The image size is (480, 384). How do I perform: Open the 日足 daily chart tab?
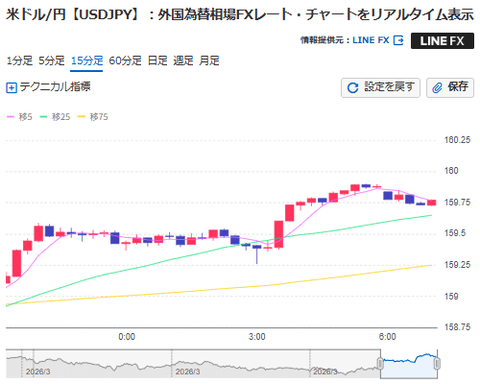pyautogui.click(x=157, y=61)
